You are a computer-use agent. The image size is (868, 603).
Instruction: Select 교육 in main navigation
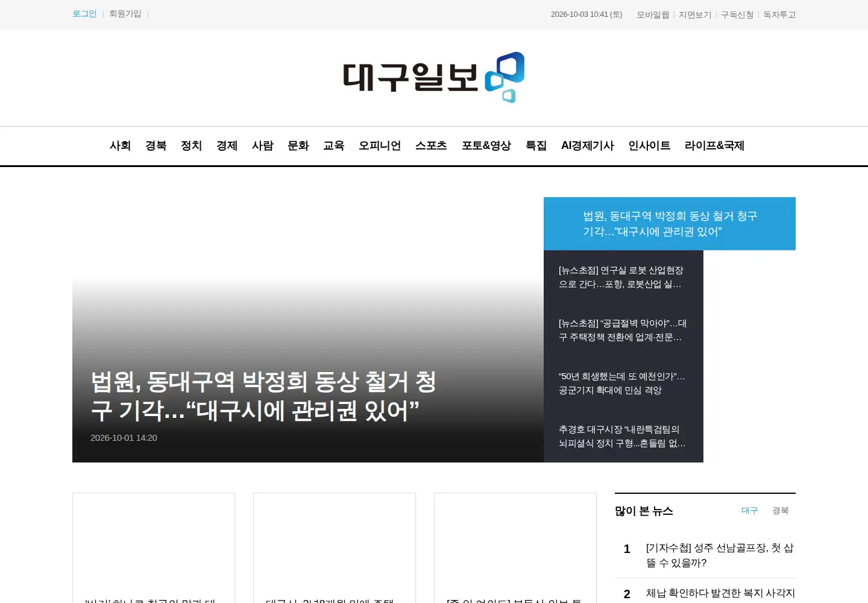pyautogui.click(x=333, y=146)
